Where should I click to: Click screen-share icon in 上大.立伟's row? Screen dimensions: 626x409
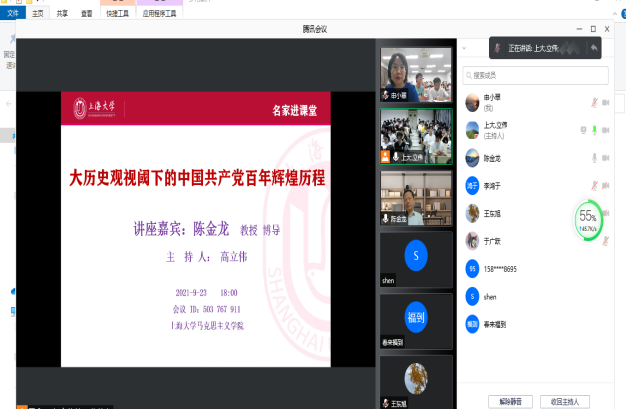583,130
